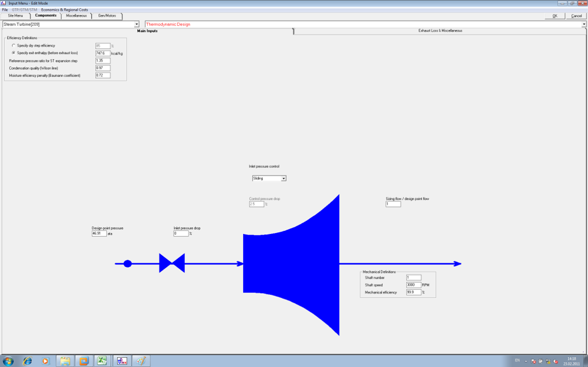
Task: Open the Thermodynamic Design dropdown
Action: pos(584,24)
